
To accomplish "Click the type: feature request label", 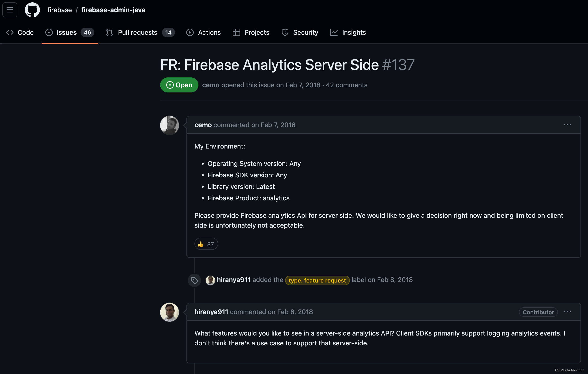I will pos(317,280).
